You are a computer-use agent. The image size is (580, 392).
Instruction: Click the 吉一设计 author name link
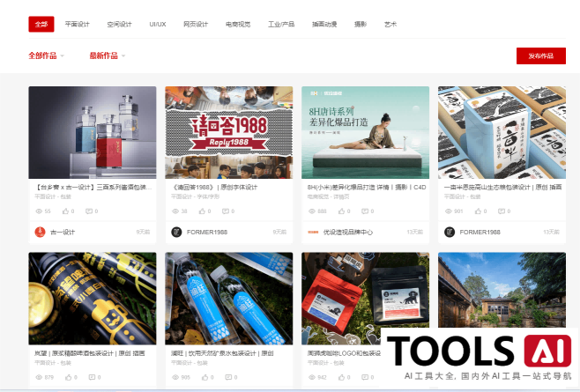click(x=63, y=232)
